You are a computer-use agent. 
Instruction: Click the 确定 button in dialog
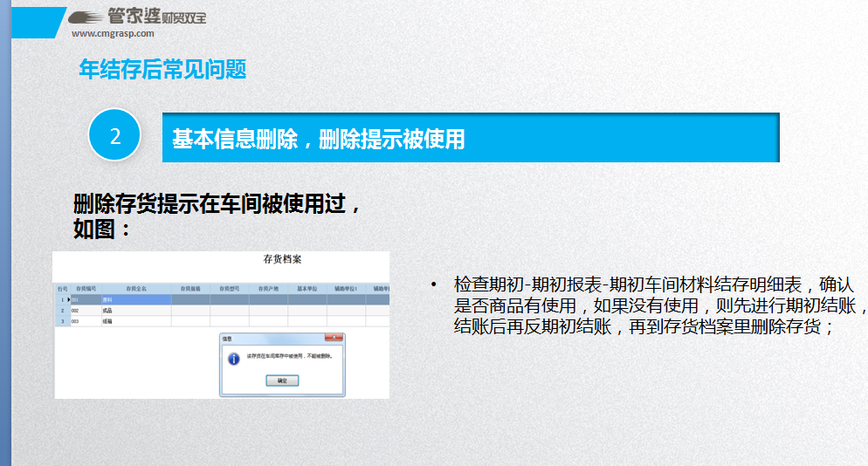281,380
